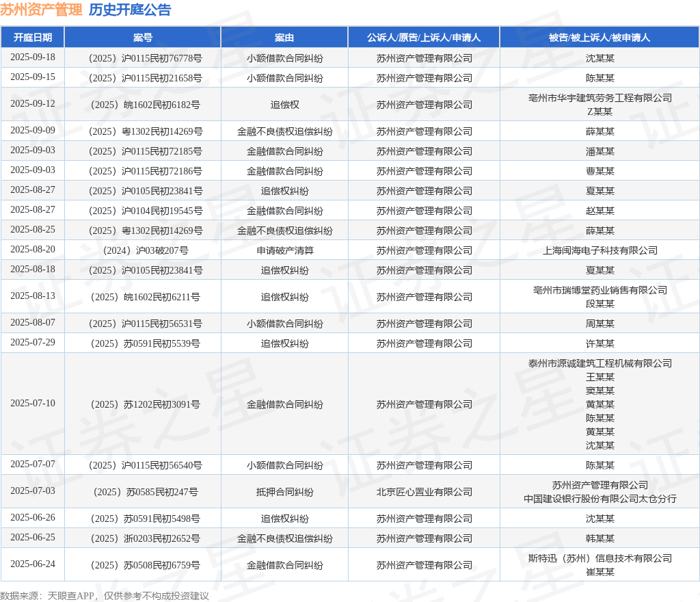Click the 被告/被上诉人/被申请人 column header
The height and width of the screenshot is (602, 700).
[600, 38]
